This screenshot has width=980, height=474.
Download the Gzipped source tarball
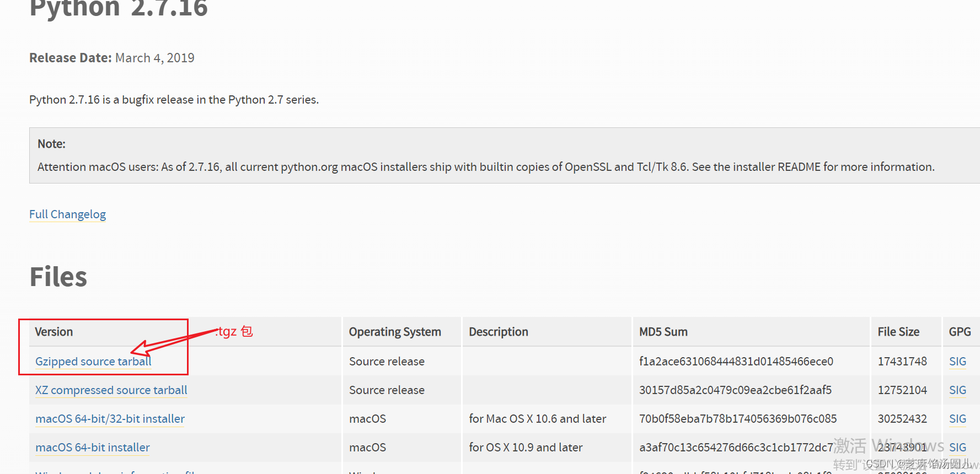coord(93,362)
